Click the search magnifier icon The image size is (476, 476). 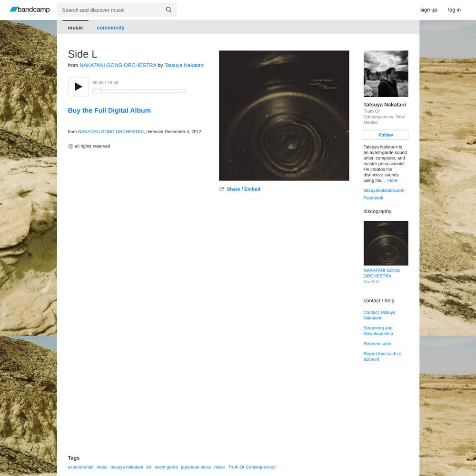tap(169, 10)
